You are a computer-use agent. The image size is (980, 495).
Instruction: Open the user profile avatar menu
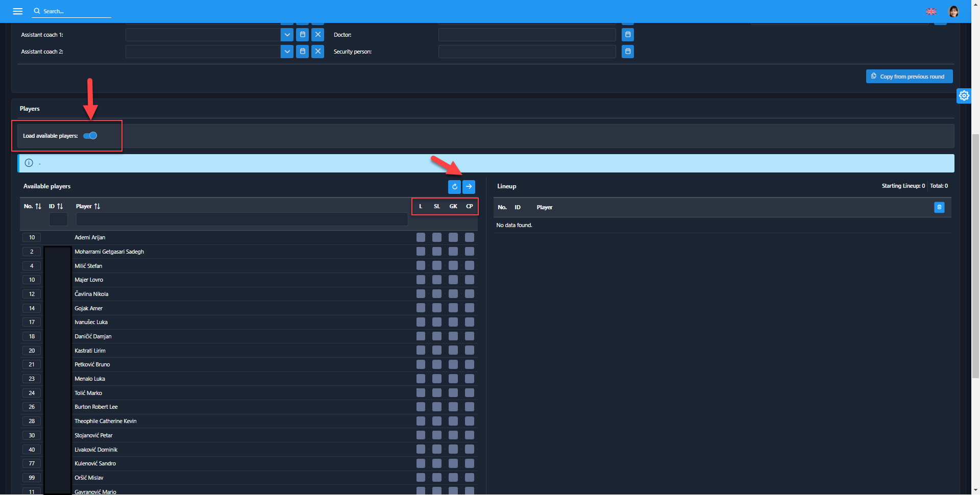coord(953,11)
